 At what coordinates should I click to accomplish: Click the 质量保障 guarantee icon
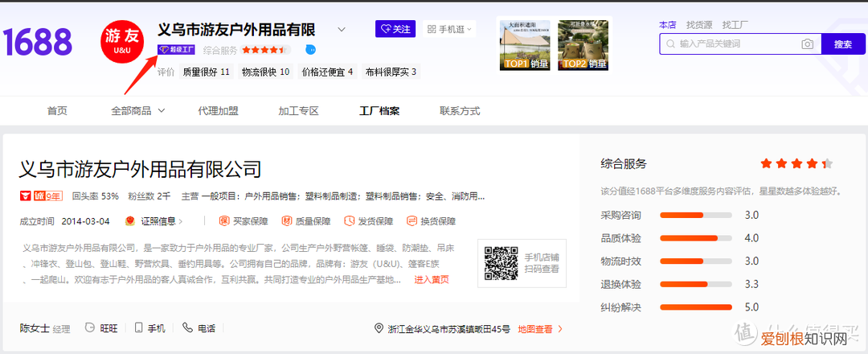[x=287, y=221]
